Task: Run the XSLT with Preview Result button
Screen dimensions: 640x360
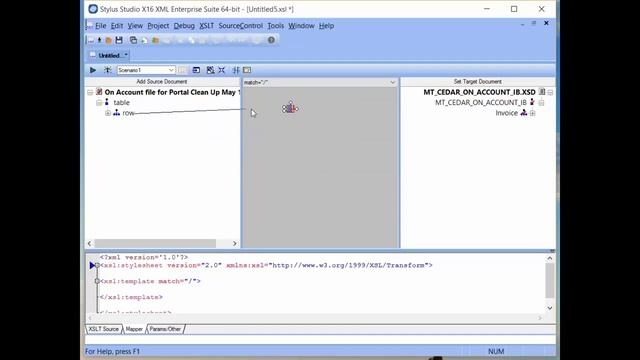Action: point(93,70)
